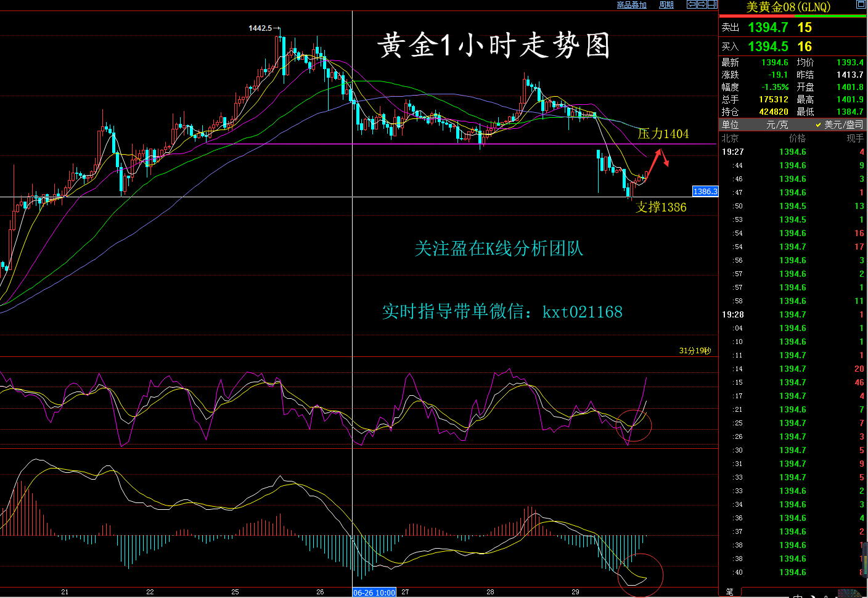The image size is (868, 598).
Task: Click the ask volume 15
Action: 805,28
